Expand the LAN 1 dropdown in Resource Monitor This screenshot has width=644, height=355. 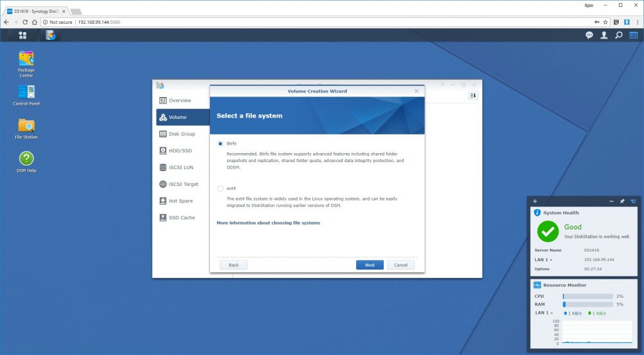[544, 313]
